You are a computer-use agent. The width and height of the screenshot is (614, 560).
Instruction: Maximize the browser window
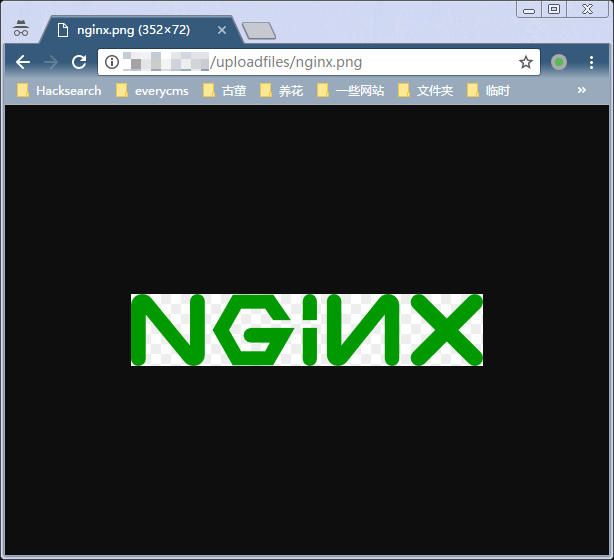click(554, 9)
